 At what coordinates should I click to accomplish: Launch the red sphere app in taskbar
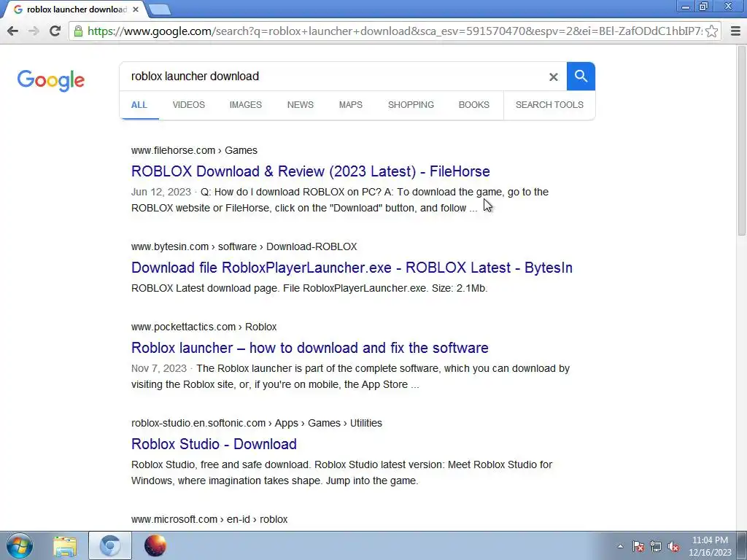[x=155, y=545]
